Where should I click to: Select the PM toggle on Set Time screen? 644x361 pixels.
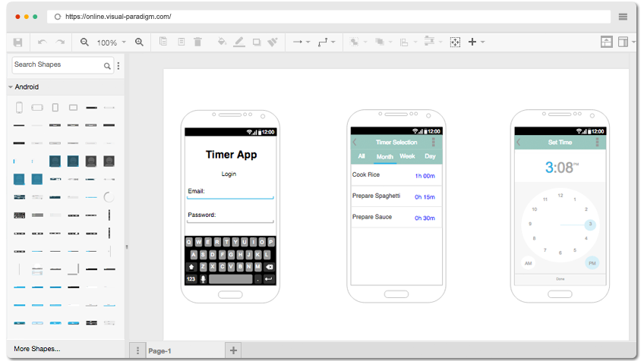(592, 263)
